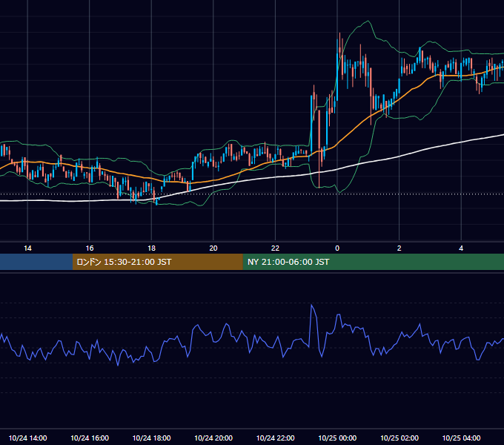Screen dimensions: 504x445
Task: Click hour label 14 on price chart axis
Action: [x=27, y=248]
